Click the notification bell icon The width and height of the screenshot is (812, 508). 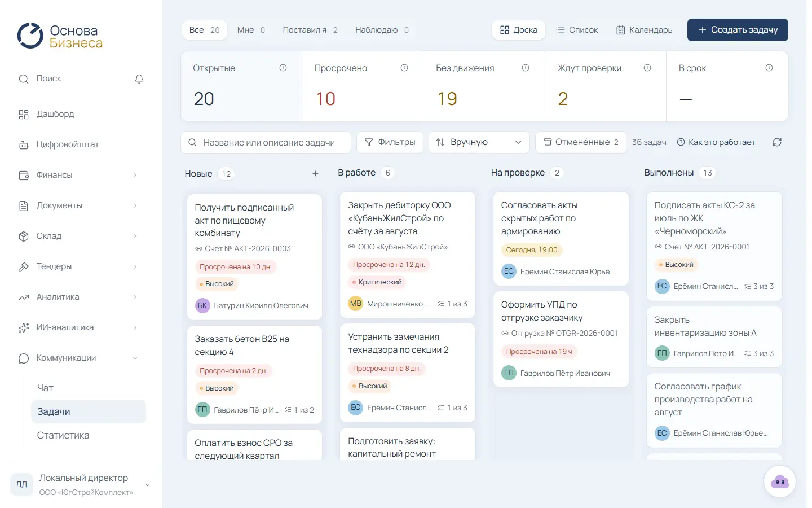point(139,79)
